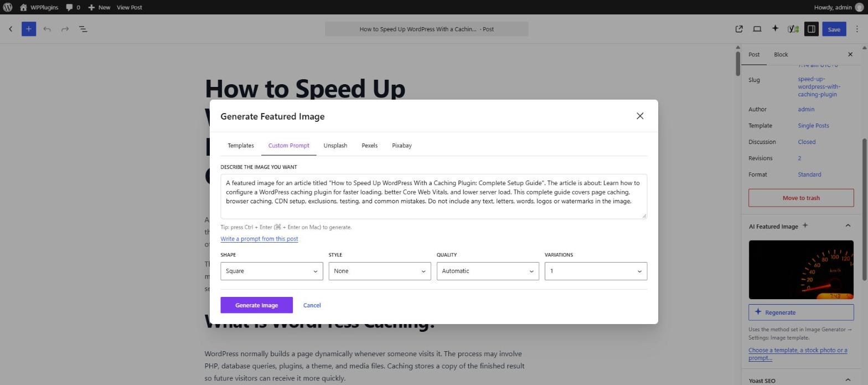Click the Undo arrow in the editor toolbar
The width and height of the screenshot is (868, 385).
point(47,29)
